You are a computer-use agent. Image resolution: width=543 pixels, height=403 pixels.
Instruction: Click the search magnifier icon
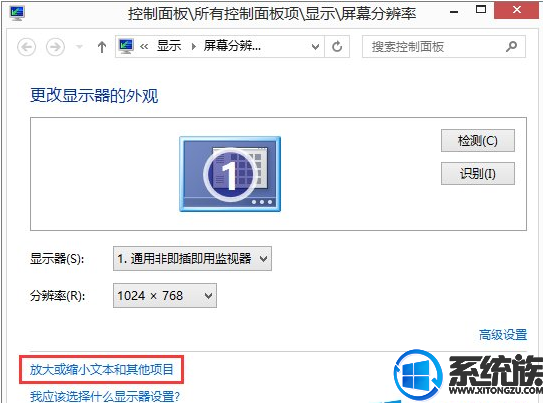tap(511, 46)
